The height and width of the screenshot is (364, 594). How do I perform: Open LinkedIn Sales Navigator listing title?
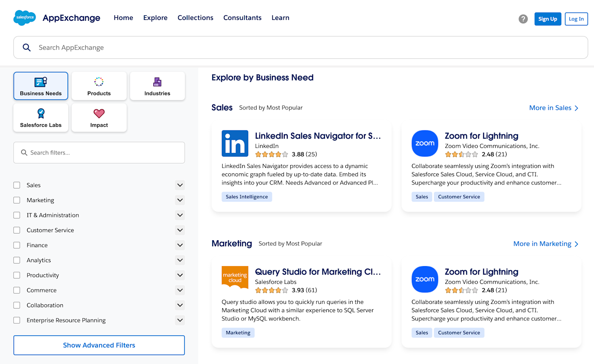pos(318,136)
